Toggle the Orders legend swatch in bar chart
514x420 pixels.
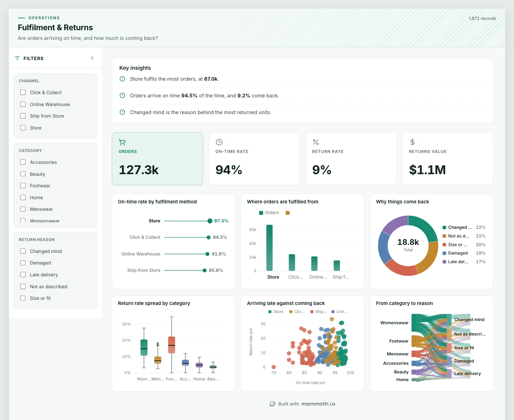(261, 213)
